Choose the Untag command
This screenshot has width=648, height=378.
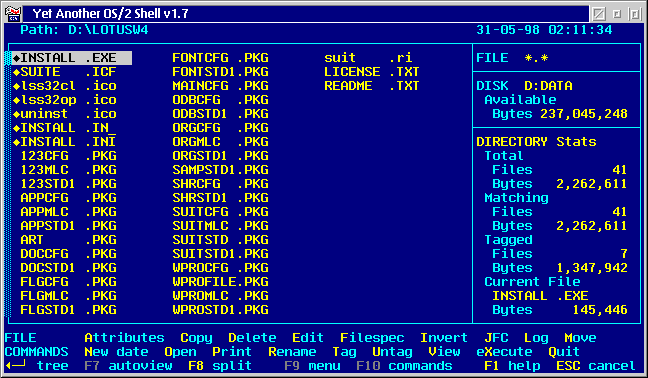392,352
